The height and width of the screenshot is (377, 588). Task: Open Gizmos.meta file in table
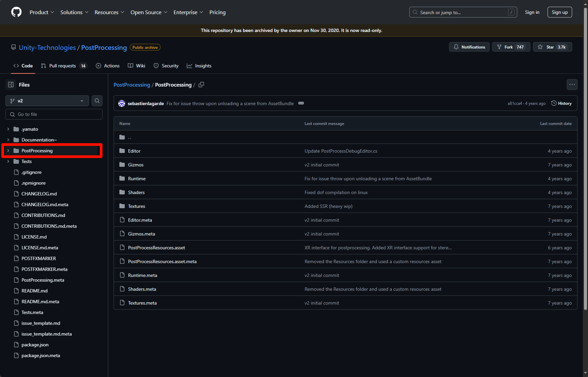click(x=142, y=234)
